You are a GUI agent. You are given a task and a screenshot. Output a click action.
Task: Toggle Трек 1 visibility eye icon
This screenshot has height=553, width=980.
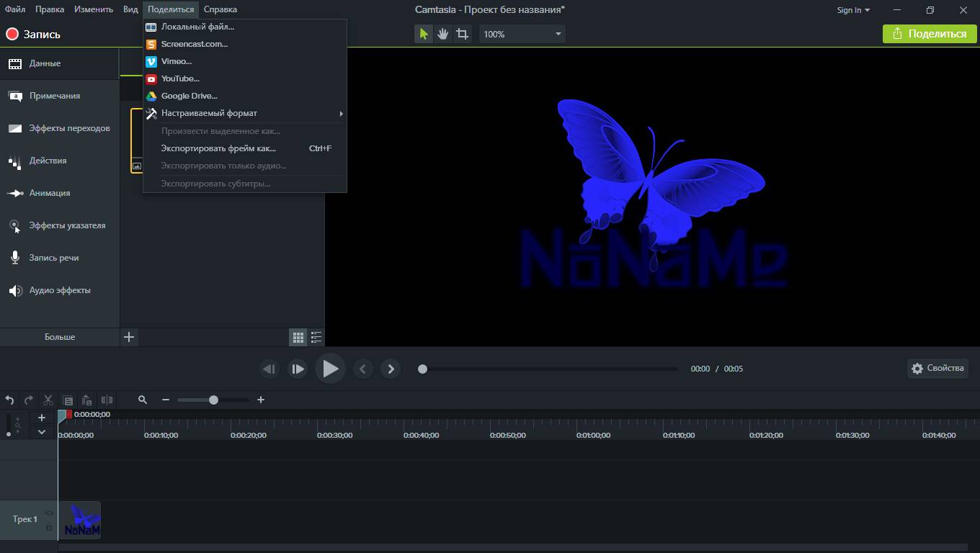coord(49,513)
